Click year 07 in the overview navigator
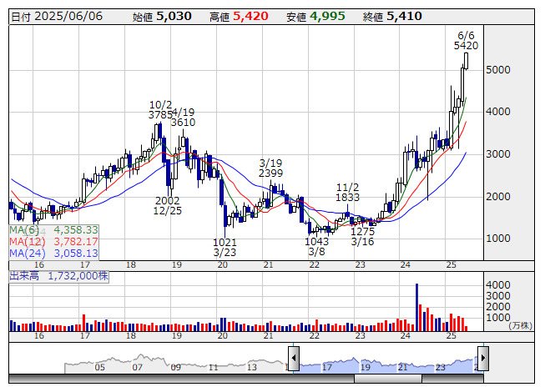Screen dimensions: 545x392 (137, 367)
